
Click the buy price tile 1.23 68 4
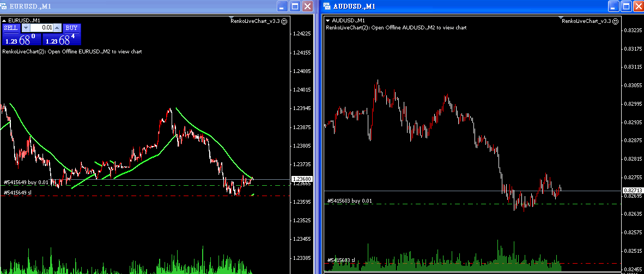pos(62,39)
